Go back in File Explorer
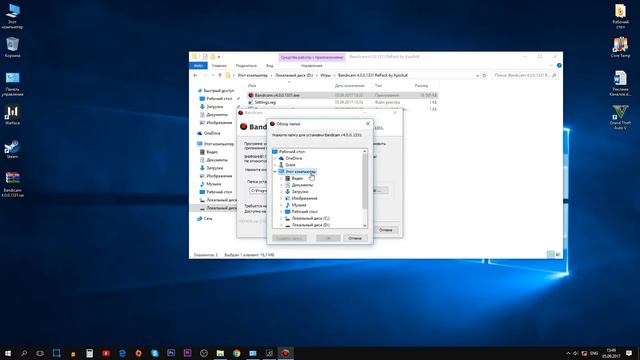Viewport: 640px width, 360px height. 196,76
